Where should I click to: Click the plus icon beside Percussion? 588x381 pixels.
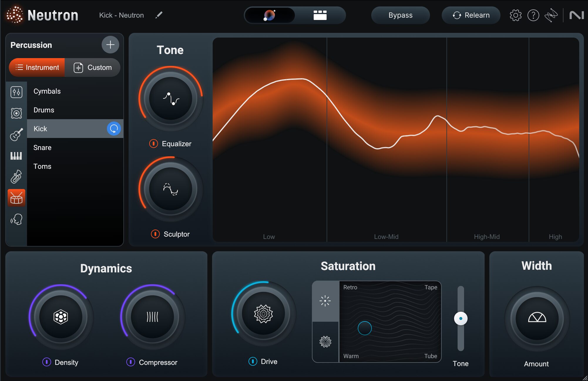[110, 45]
